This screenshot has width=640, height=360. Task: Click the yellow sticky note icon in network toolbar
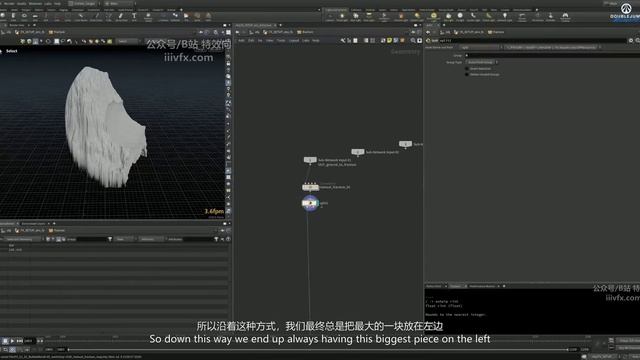[389, 40]
